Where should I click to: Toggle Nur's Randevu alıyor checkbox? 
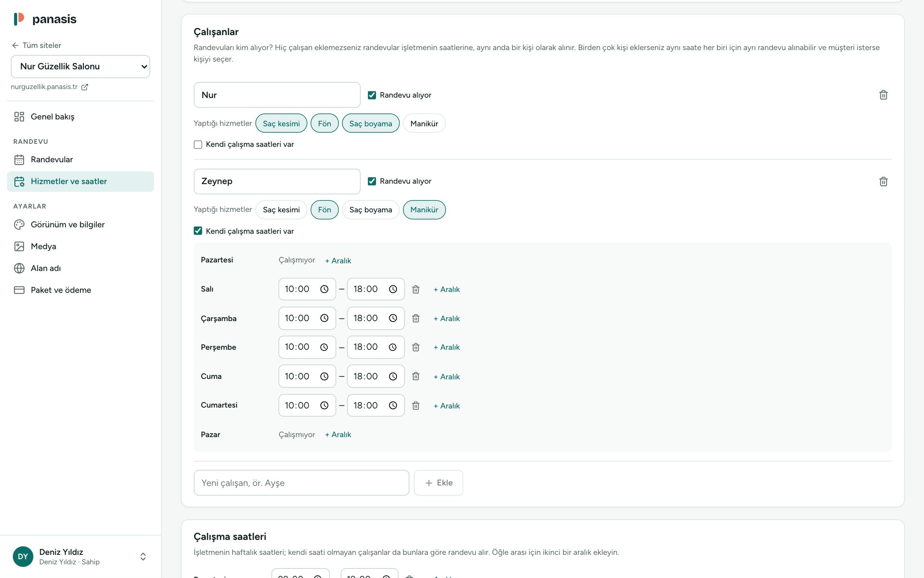tap(372, 95)
